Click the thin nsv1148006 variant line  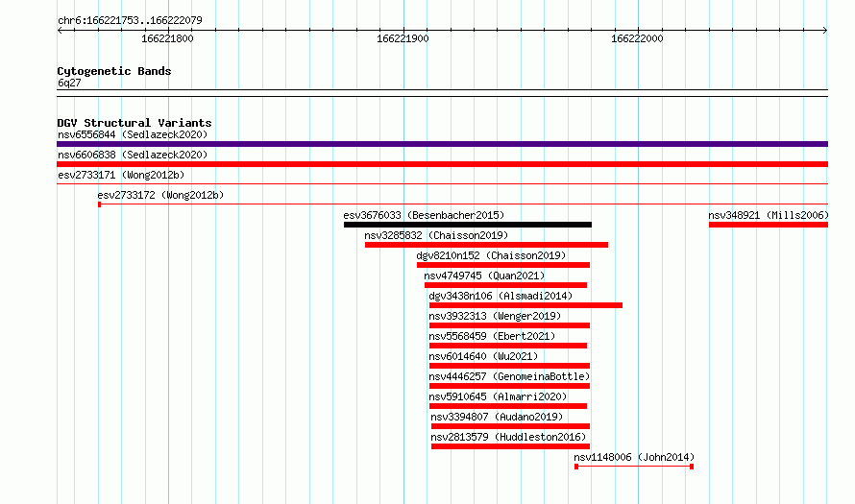(x=634, y=467)
